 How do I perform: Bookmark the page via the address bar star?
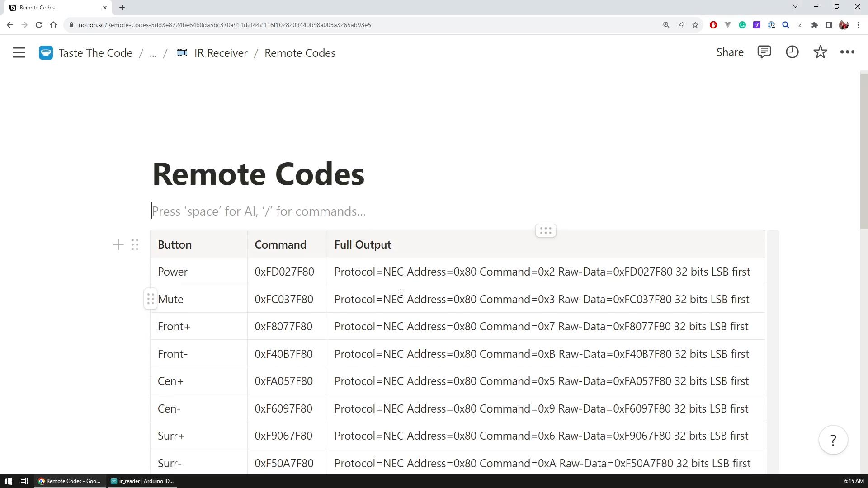[x=695, y=25]
